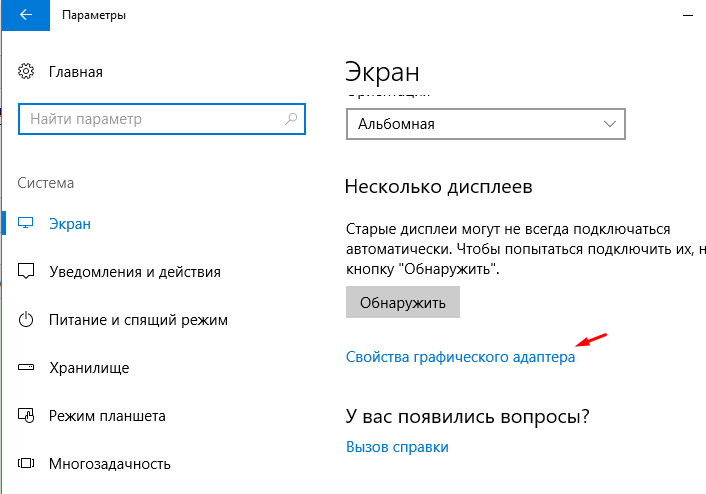706x494 pixels.
Task: Focus the Найти параметр search field
Action: point(162,119)
